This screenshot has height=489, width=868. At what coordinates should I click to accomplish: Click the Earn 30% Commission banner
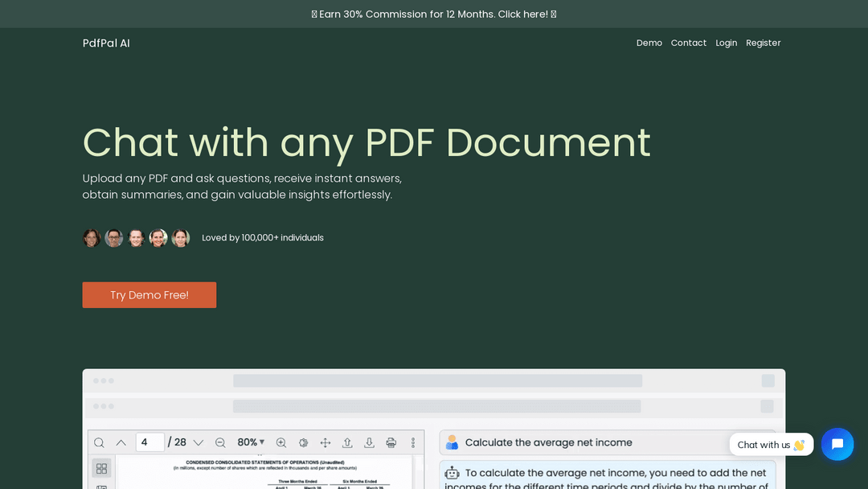click(434, 14)
